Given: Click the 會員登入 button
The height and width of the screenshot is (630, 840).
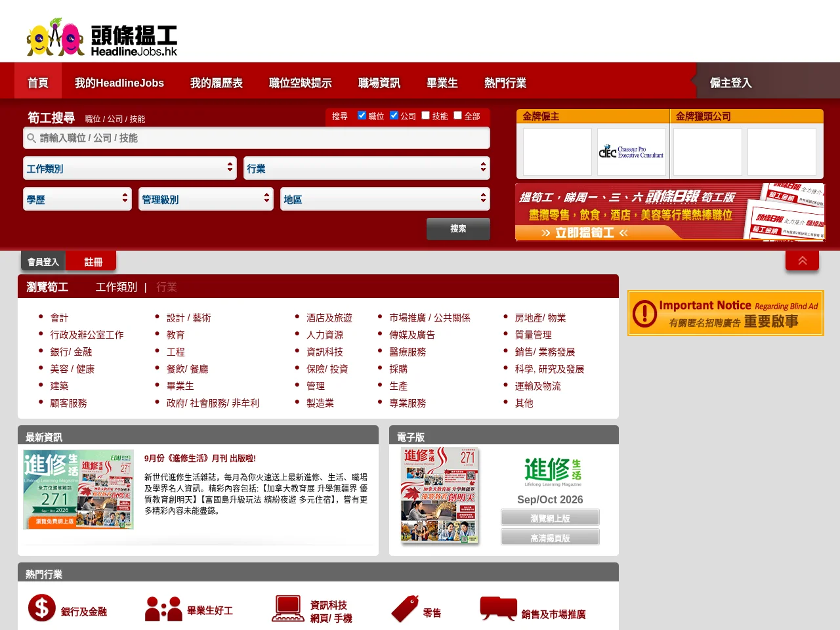Looking at the screenshot, I should click(x=43, y=261).
